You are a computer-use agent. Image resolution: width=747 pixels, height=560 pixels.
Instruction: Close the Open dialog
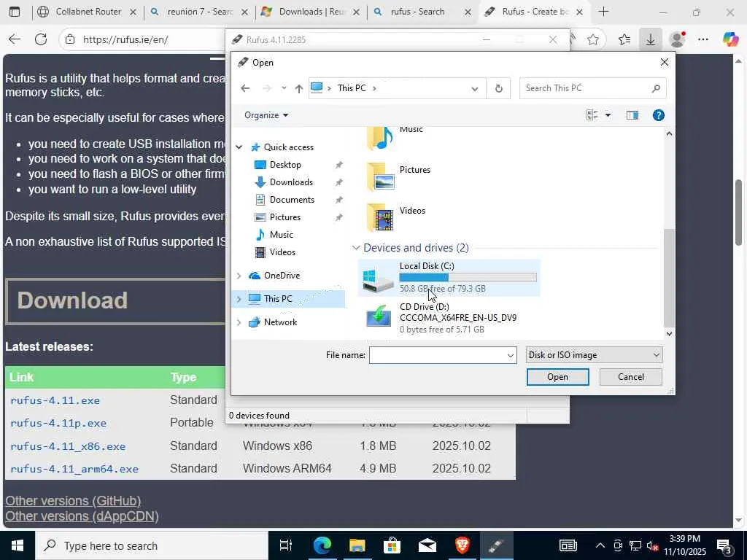664,63
